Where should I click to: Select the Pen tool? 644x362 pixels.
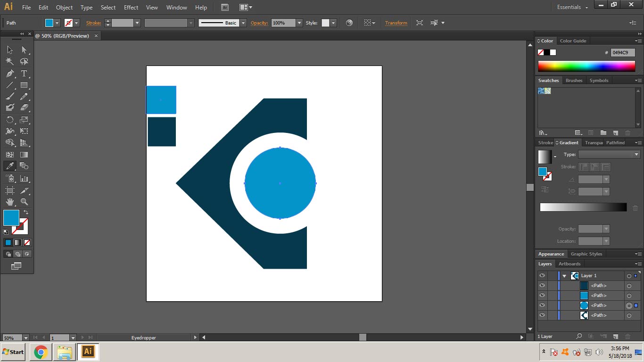coord(10,74)
